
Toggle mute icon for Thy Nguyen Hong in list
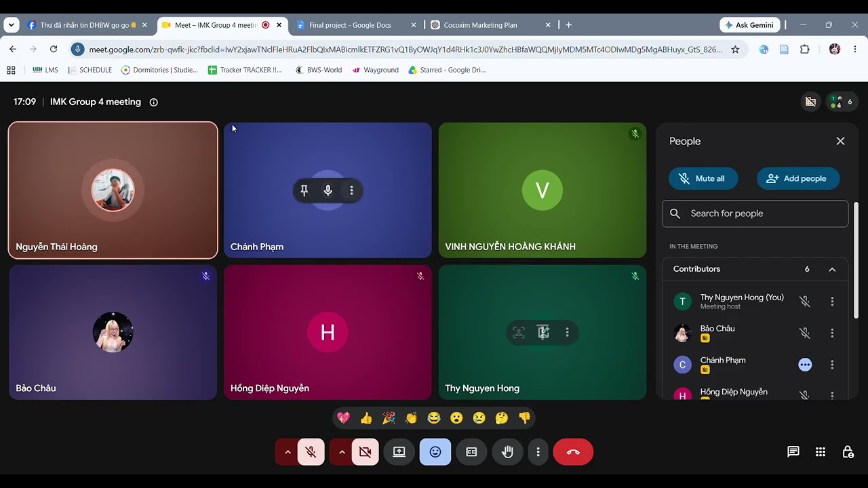[805, 302]
